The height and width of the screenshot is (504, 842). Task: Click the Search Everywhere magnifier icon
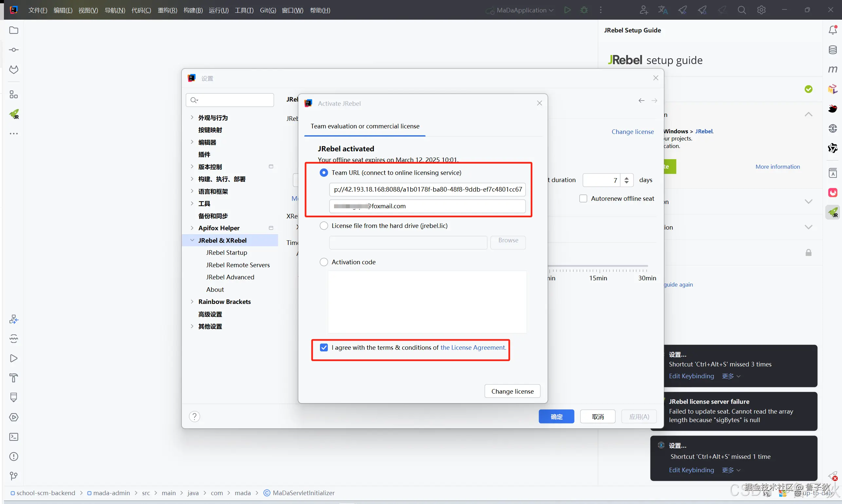[741, 10]
